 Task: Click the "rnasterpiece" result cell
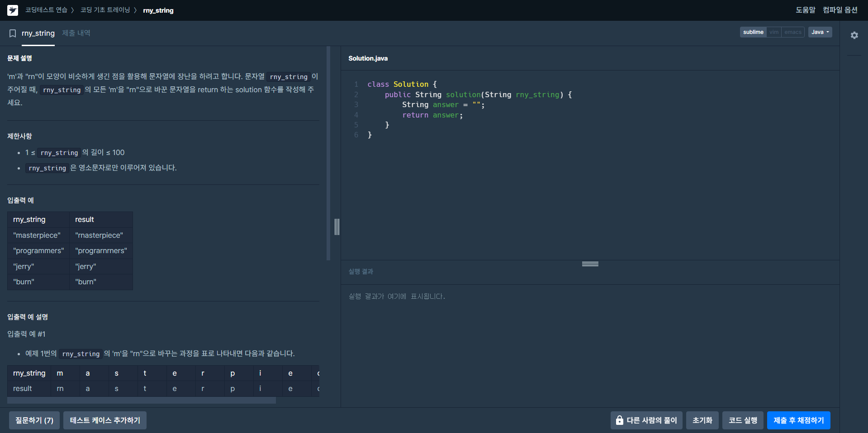point(101,235)
